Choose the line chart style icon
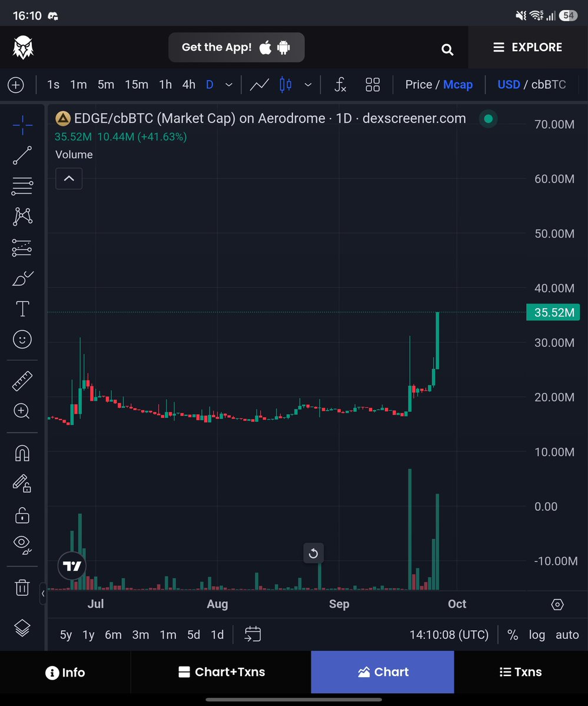The width and height of the screenshot is (588, 706). click(x=260, y=85)
